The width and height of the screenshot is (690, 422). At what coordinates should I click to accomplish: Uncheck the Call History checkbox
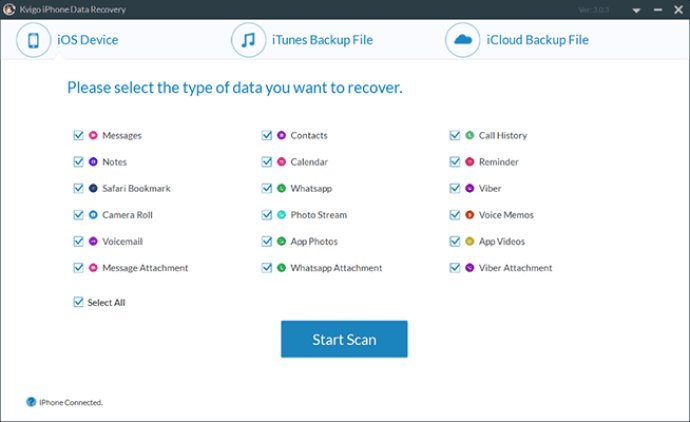(x=455, y=135)
